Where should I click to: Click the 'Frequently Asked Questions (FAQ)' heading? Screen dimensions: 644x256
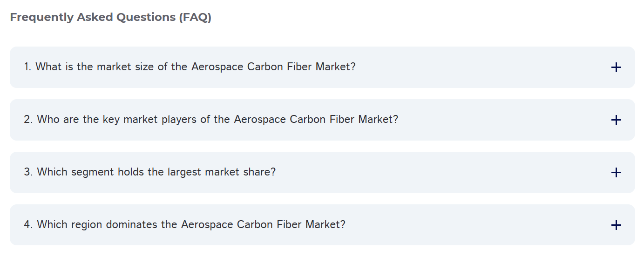click(x=111, y=17)
